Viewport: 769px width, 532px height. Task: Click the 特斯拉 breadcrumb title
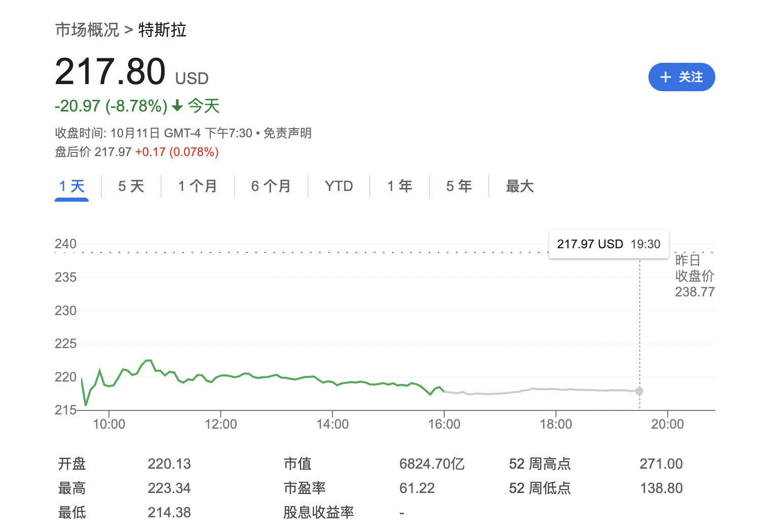click(162, 30)
